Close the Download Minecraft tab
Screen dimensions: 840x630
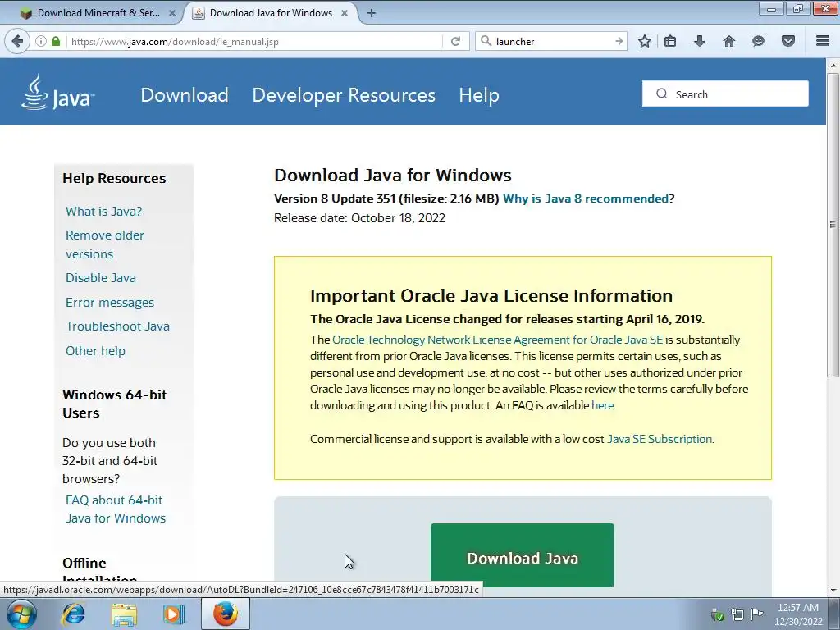(172, 13)
